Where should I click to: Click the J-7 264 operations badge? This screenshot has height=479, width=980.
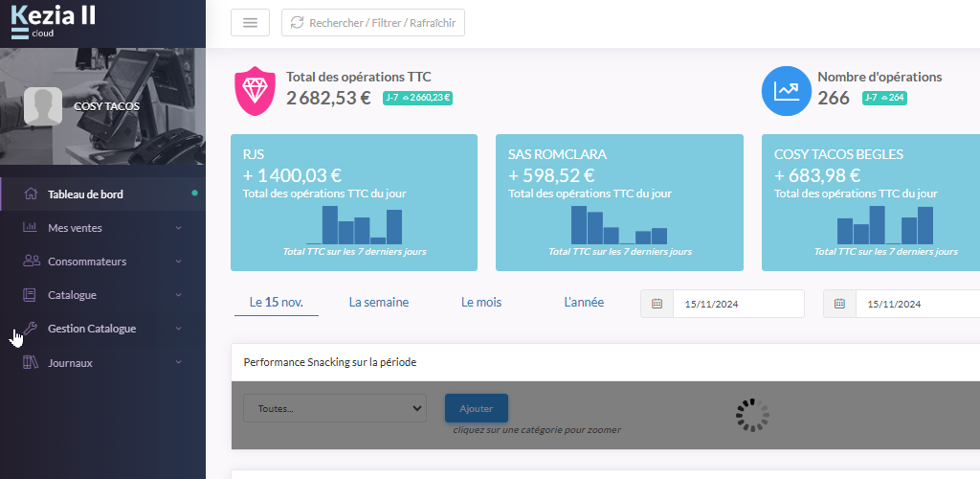point(884,98)
